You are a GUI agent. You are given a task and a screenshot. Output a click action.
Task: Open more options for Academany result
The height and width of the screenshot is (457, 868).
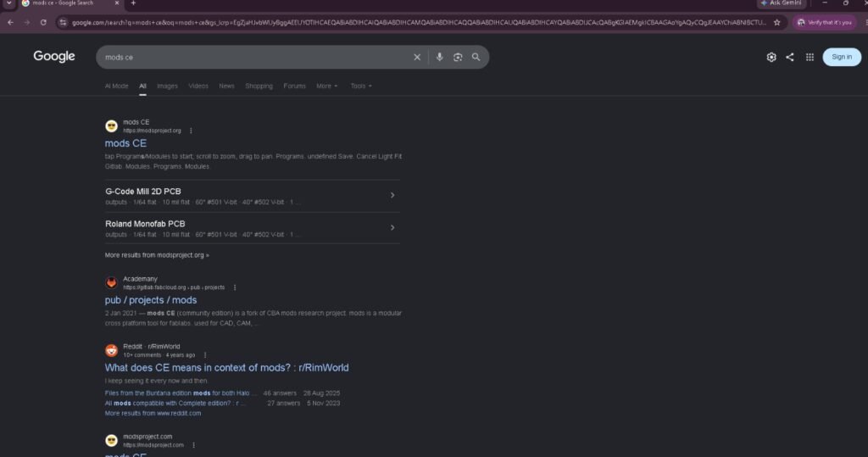pyautogui.click(x=235, y=287)
